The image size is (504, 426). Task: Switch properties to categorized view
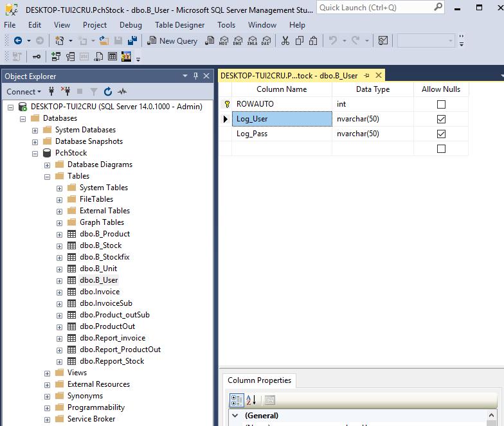point(237,400)
